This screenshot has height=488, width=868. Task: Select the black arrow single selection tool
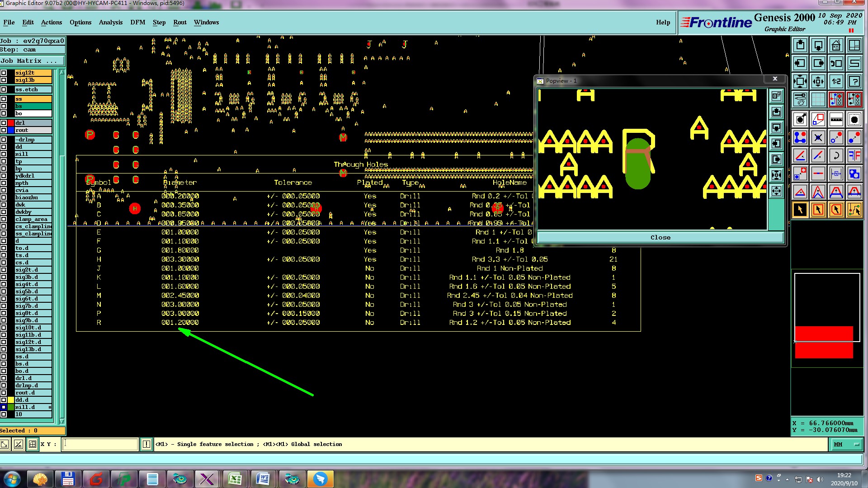(800, 210)
